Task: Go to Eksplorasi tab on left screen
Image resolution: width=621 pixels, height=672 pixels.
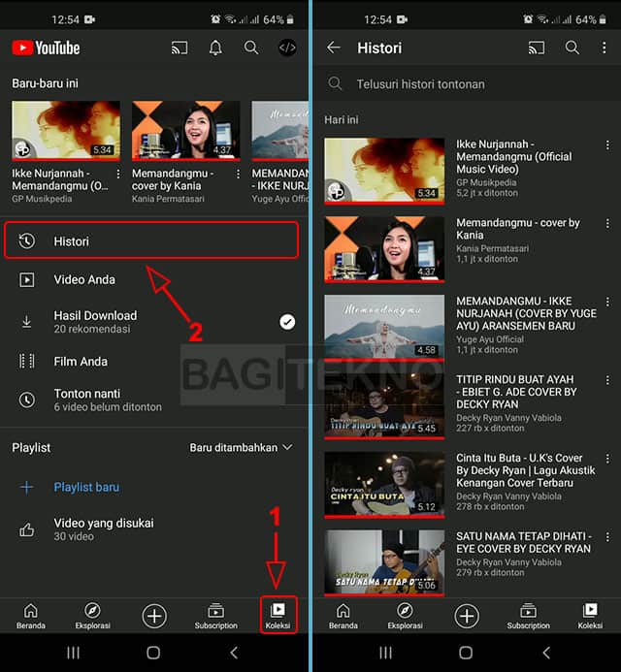Action: [x=92, y=616]
